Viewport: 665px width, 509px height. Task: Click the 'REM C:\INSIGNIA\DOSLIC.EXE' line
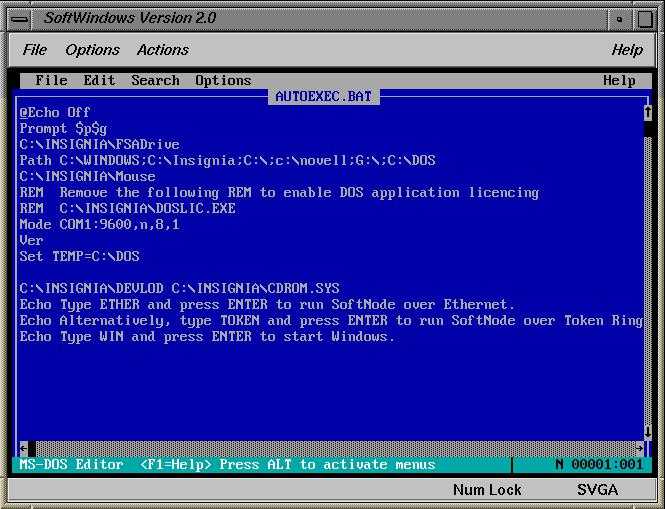tap(127, 208)
